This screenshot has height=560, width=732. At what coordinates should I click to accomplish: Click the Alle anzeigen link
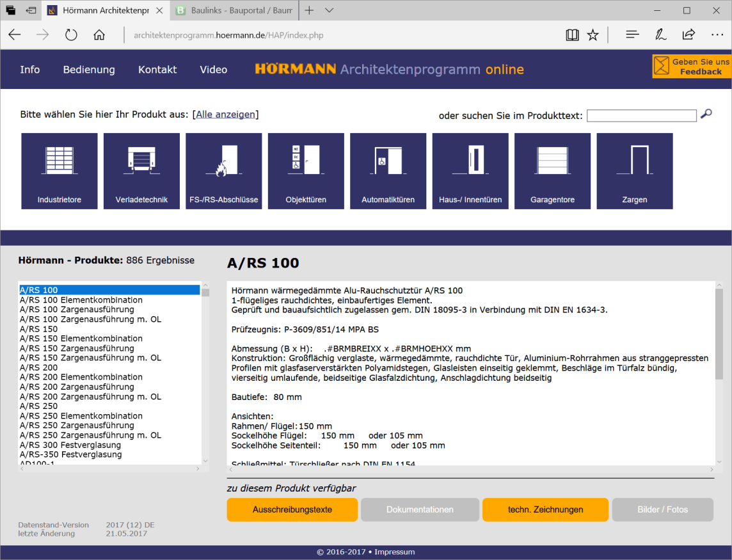coord(225,115)
